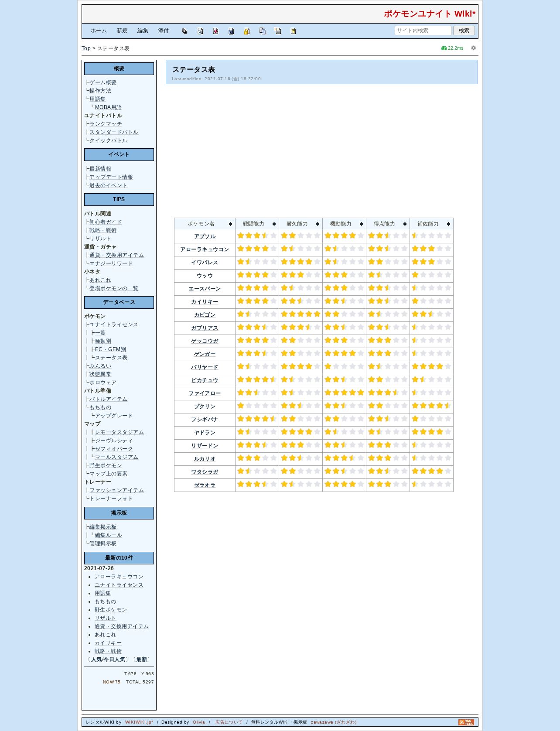Open 野生ポケモン in sidebar tree
This screenshot has height=731, width=560.
pos(106,465)
